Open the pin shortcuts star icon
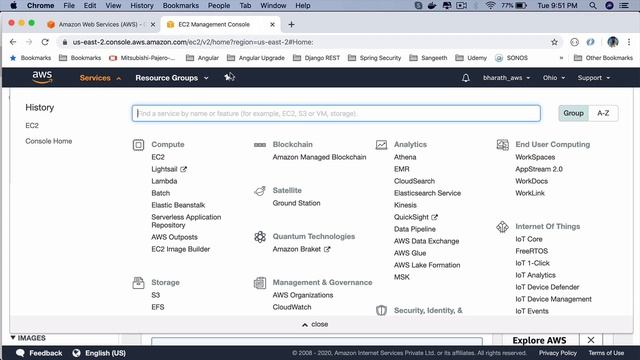Screen dimensions: 640x360 point(229,77)
